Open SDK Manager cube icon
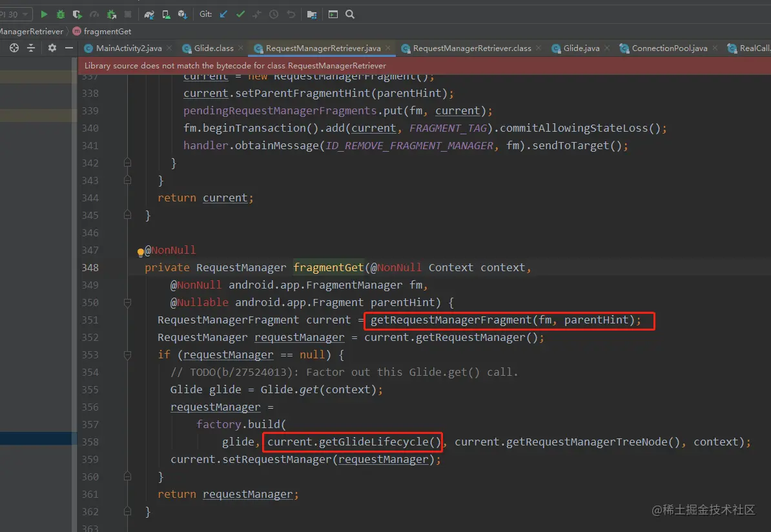 tap(183, 14)
